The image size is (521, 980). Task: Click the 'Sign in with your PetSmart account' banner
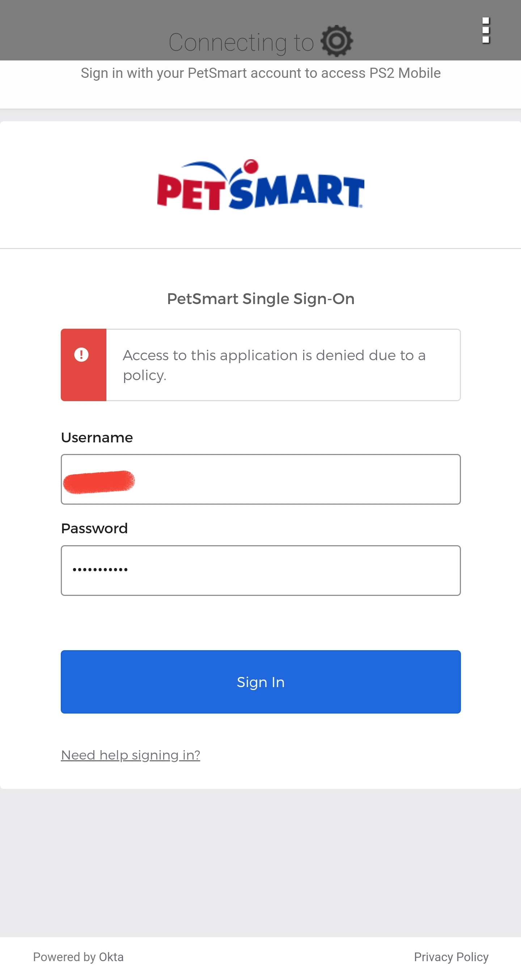pos(261,73)
